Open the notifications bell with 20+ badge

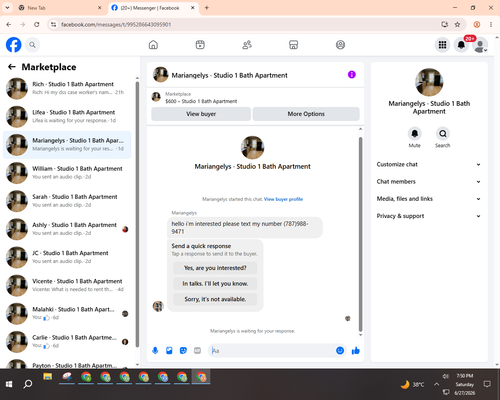461,45
